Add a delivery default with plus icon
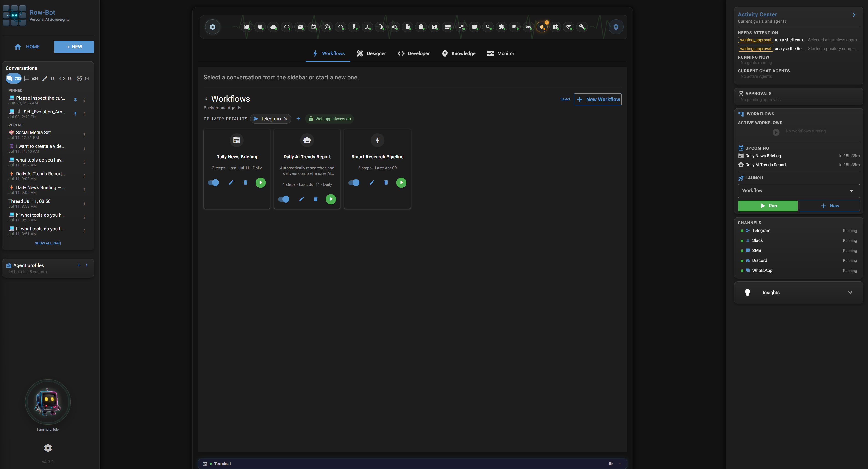The height and width of the screenshot is (469, 868). click(298, 119)
